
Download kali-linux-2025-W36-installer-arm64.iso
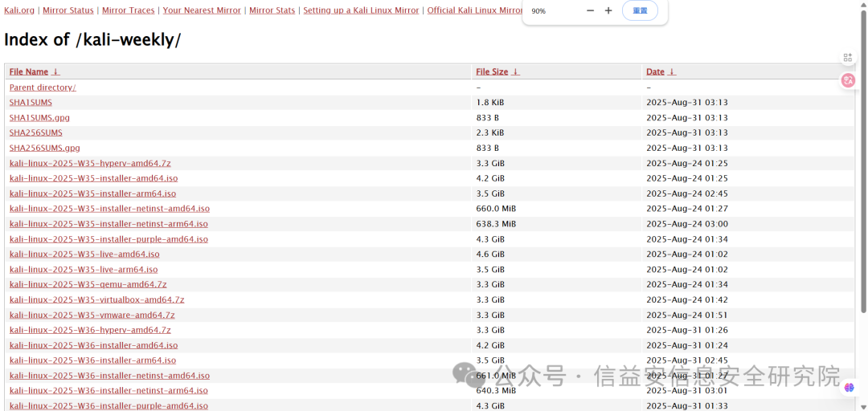(93, 360)
